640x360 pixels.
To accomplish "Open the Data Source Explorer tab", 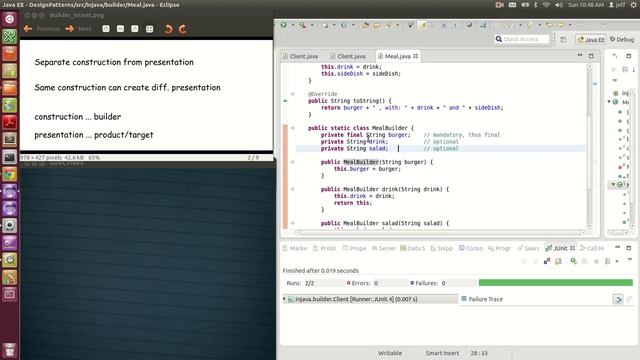I will (413, 248).
